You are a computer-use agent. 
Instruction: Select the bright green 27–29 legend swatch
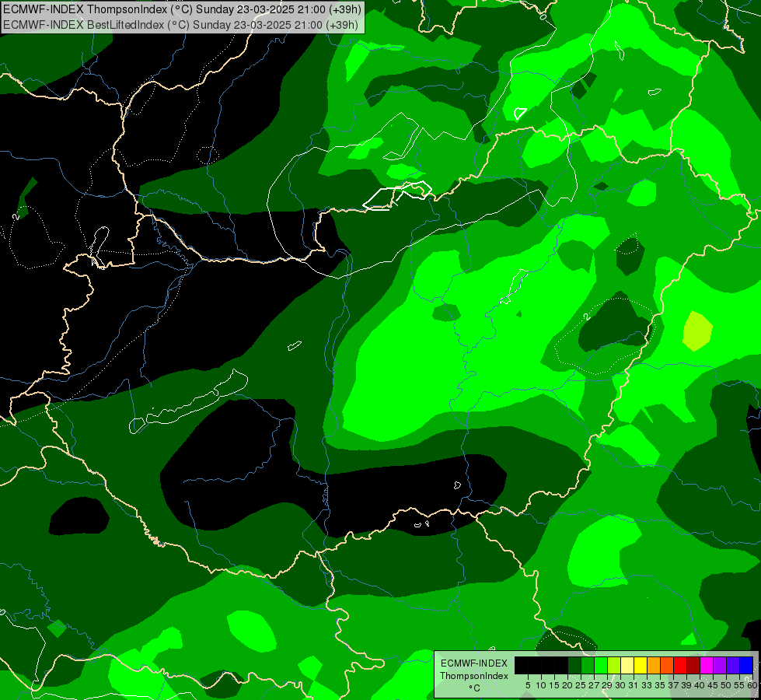tap(600, 666)
